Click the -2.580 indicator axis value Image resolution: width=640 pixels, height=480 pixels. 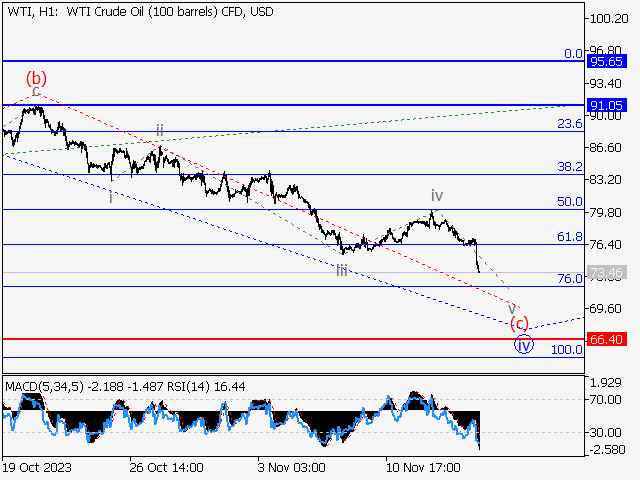coord(607,450)
